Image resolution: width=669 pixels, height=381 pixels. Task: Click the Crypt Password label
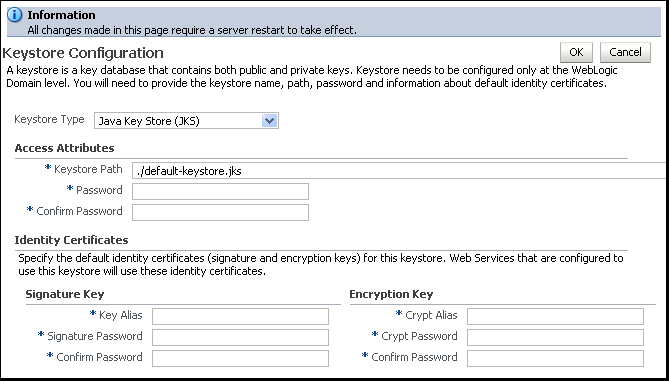tap(419, 336)
